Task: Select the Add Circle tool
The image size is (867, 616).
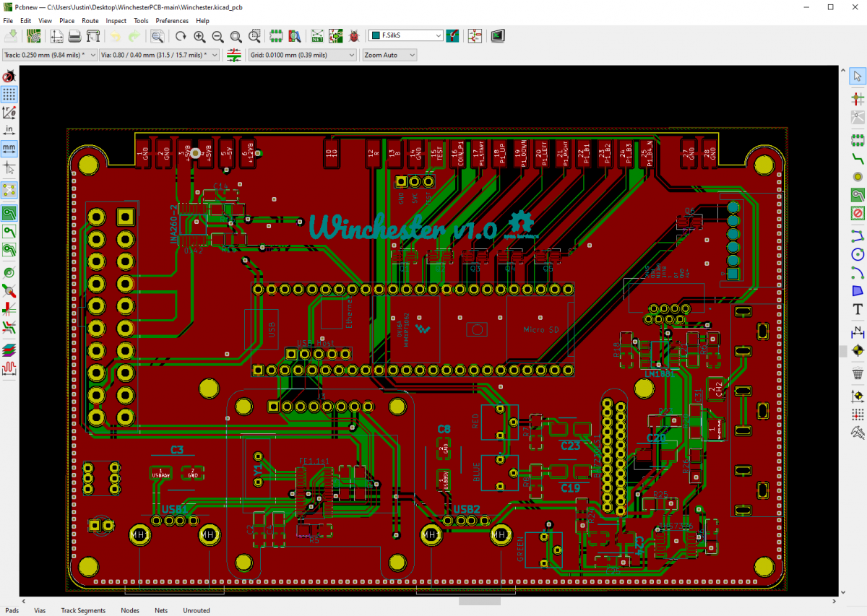Action: 858,253
